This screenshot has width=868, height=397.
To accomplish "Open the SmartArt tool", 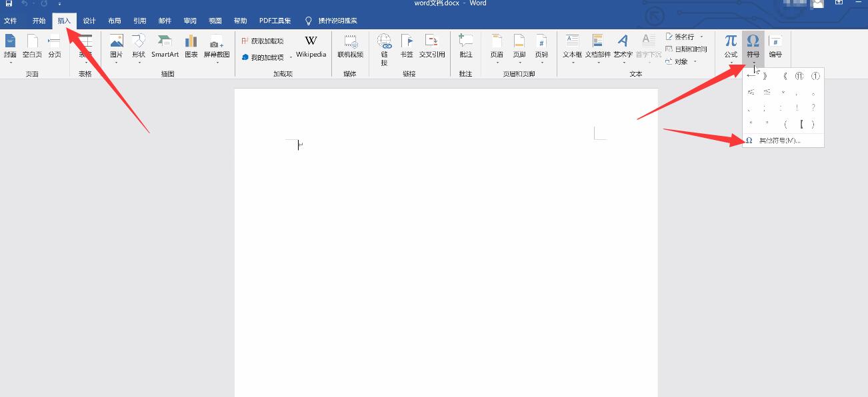I will (165, 47).
